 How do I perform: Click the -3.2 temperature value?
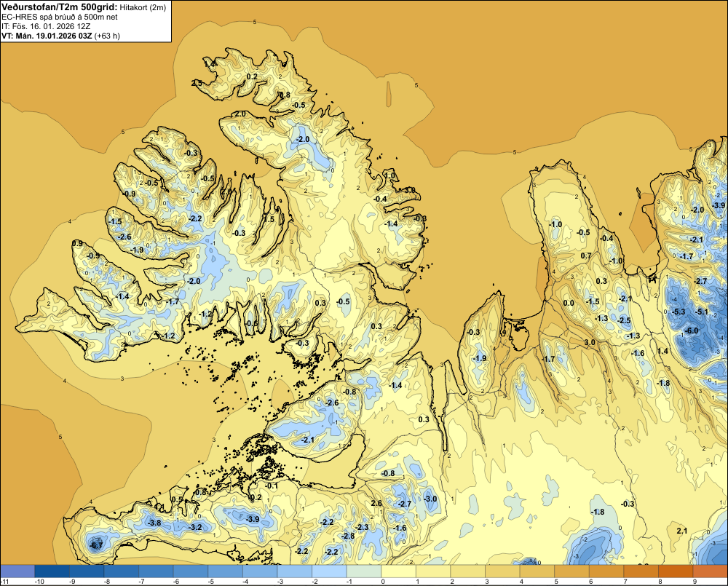click(195, 528)
